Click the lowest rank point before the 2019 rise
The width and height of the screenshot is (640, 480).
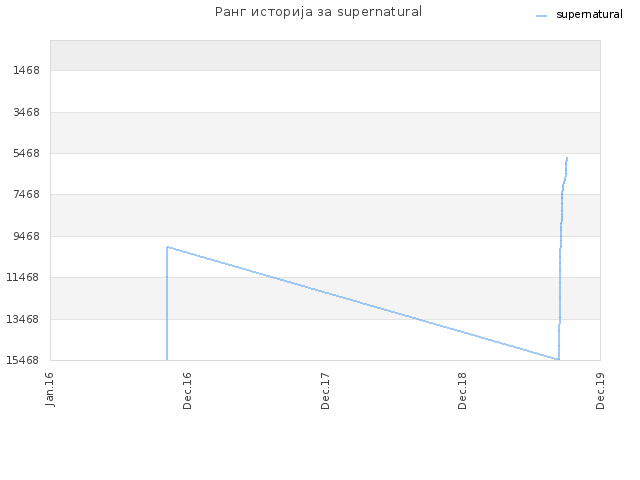(558, 359)
